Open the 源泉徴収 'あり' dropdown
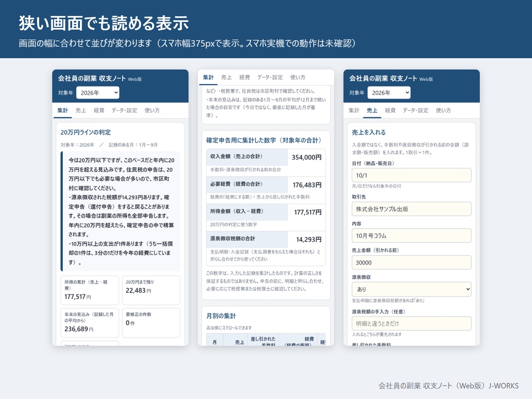The image size is (532, 399). (411, 289)
